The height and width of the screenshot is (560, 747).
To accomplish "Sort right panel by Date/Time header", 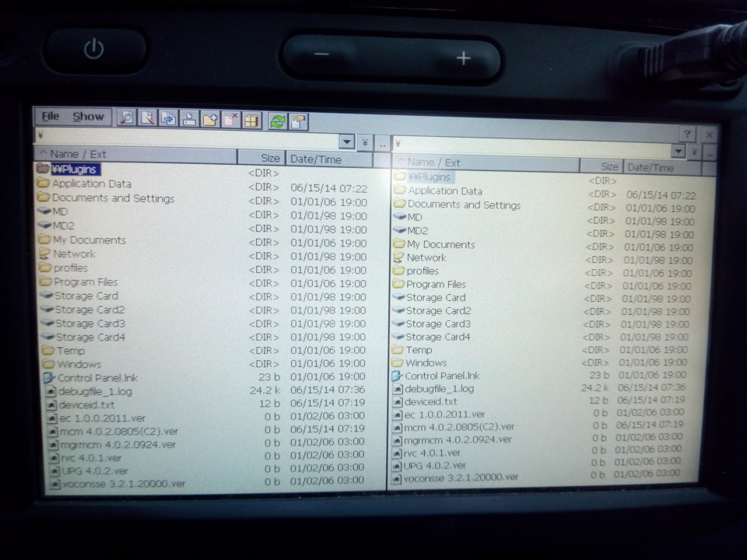I will (661, 168).
